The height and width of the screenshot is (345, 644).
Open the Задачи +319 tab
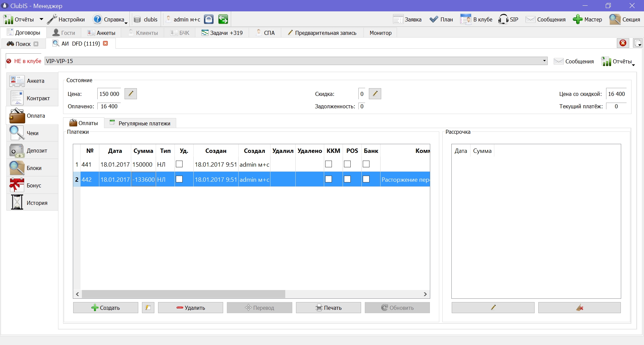222,33
